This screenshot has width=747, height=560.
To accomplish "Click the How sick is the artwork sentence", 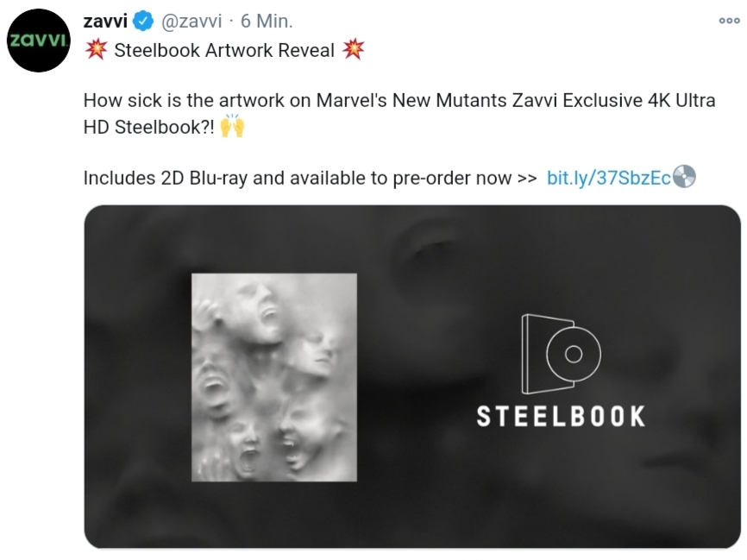I will [399, 113].
